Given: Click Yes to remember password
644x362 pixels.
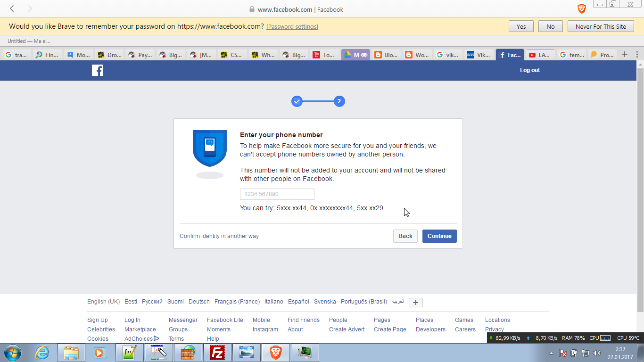Looking at the screenshot, I should point(521,26).
